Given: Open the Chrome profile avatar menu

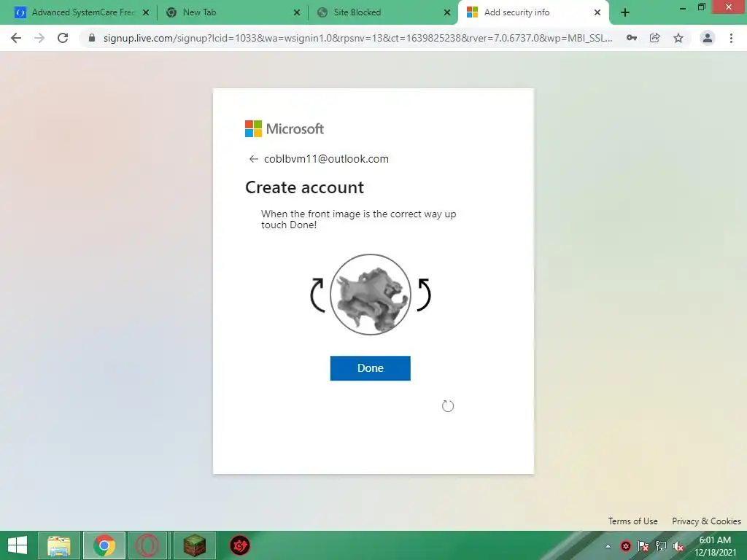Looking at the screenshot, I should [x=708, y=38].
